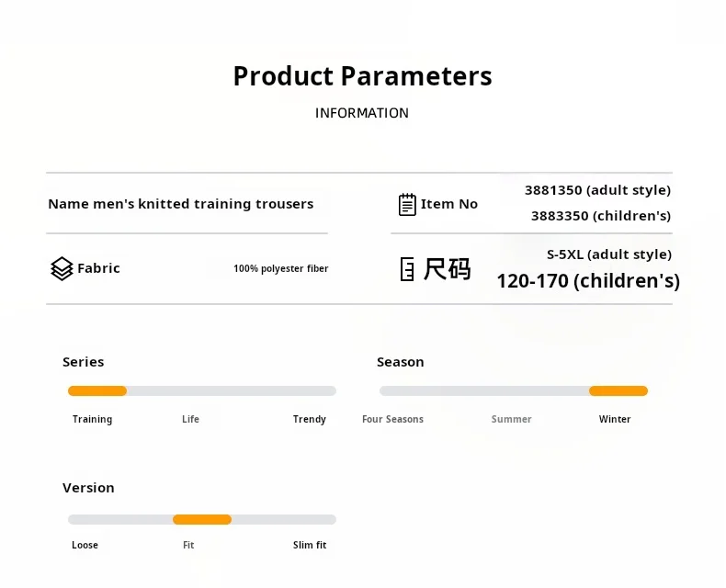Viewport: 726px width, 588px height.
Task: Pick Slim fit on the Version scale
Action: click(x=310, y=545)
